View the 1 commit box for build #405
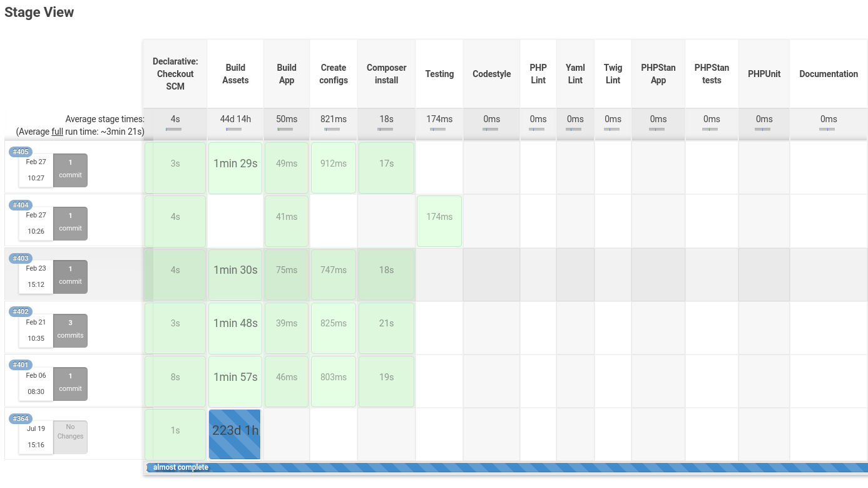The height and width of the screenshot is (488, 868). click(x=70, y=170)
